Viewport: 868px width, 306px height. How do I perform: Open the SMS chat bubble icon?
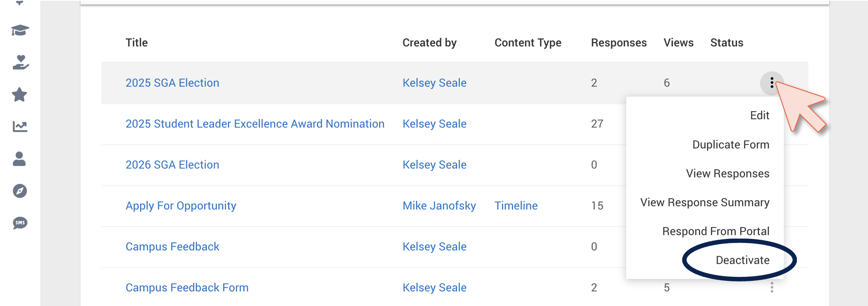20,223
